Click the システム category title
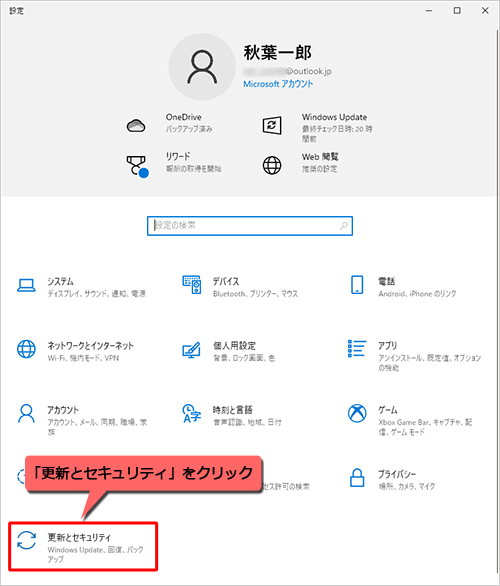 tap(60, 281)
